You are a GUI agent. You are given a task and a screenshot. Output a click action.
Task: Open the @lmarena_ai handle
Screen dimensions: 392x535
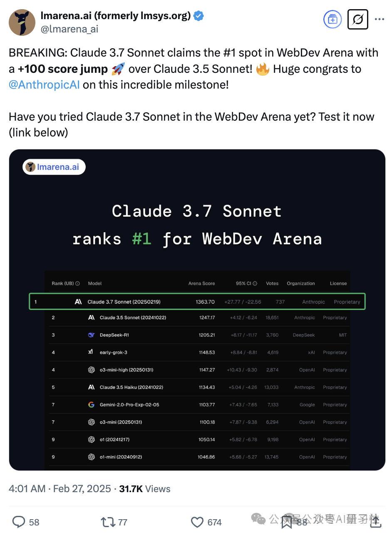69,29
